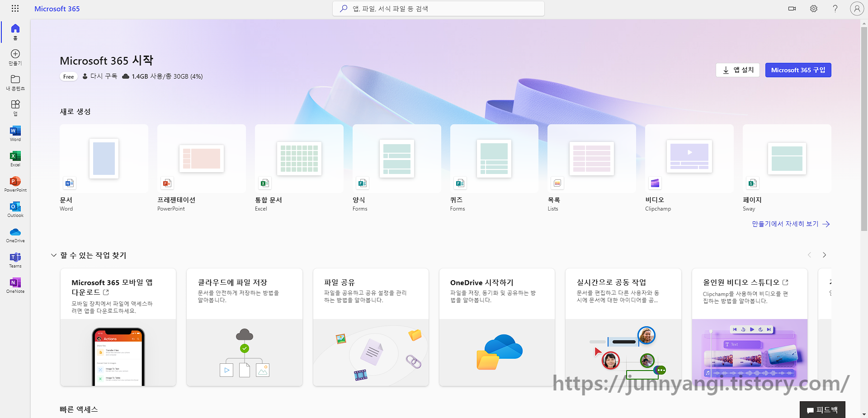Open the 올인원 비디오 스튜디오 card
Screen dimensions: 868x418
[750, 327]
